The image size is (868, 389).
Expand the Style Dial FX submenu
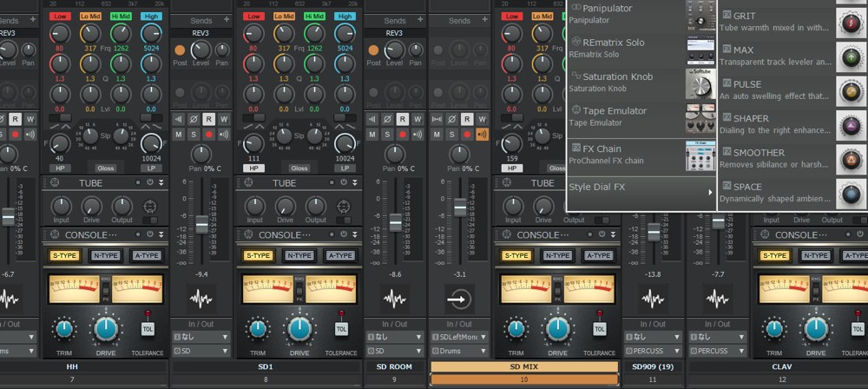[x=640, y=187]
